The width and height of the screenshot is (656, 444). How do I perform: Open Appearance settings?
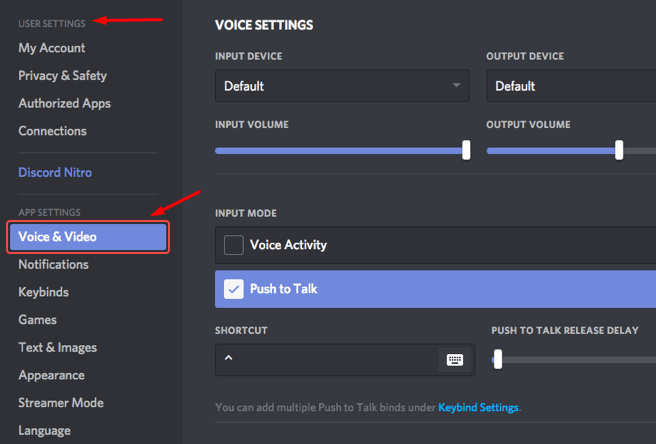52,375
